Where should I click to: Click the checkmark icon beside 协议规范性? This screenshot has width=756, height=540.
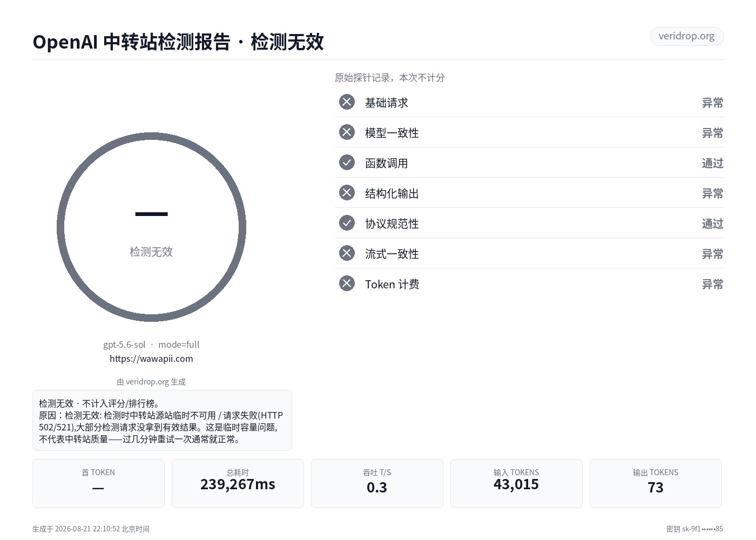click(x=347, y=223)
